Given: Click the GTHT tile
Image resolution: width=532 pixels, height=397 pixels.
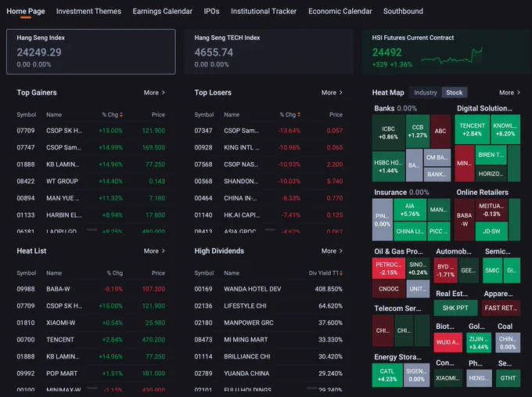Looking at the screenshot, I should (x=508, y=378).
